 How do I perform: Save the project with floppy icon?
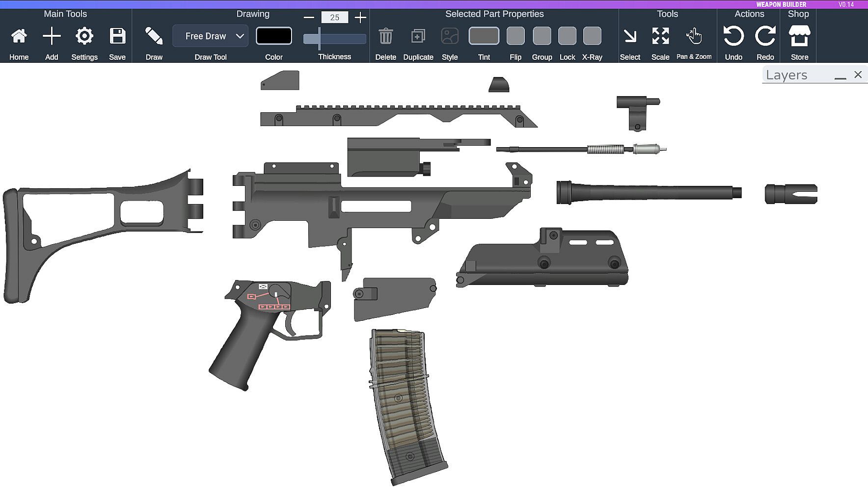(x=117, y=36)
